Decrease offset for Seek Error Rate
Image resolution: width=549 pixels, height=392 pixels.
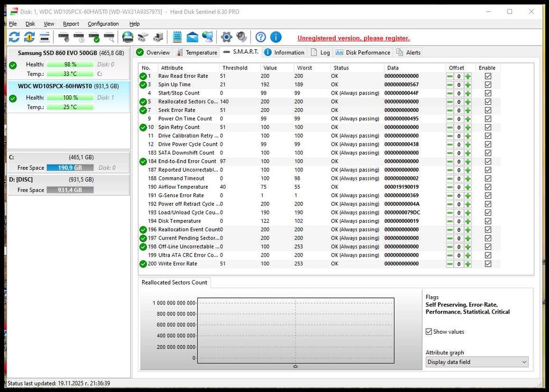450,110
